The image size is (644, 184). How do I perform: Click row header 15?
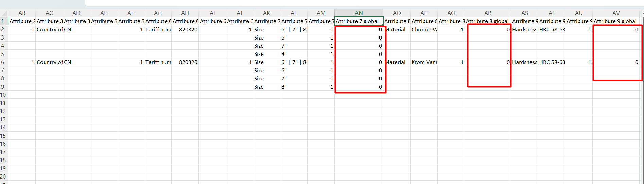point(3,136)
